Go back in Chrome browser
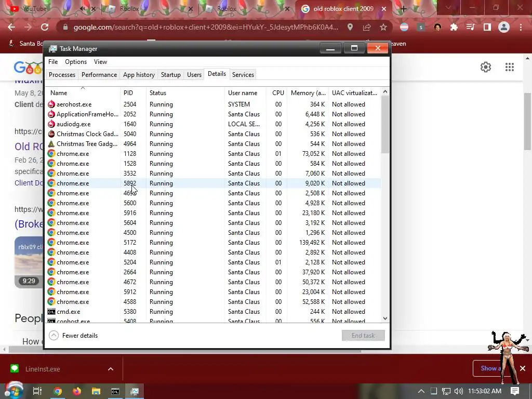The height and width of the screenshot is (399, 532). 11,27
